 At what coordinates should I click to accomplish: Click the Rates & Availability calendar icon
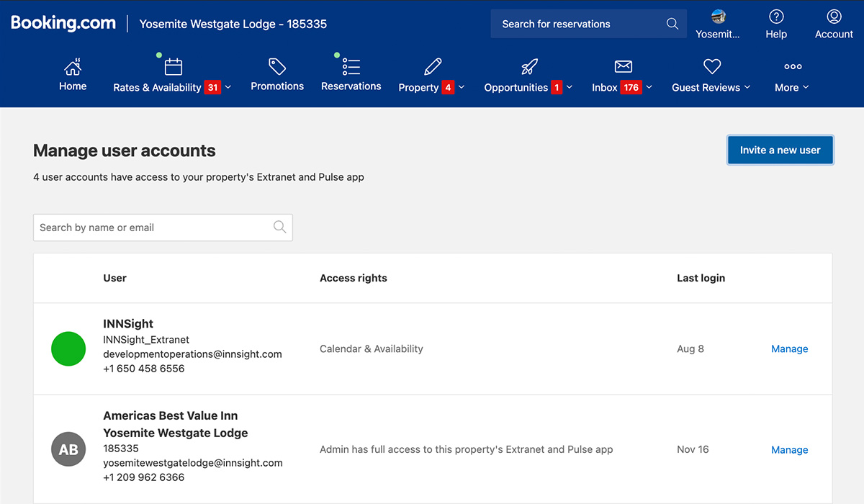[173, 67]
